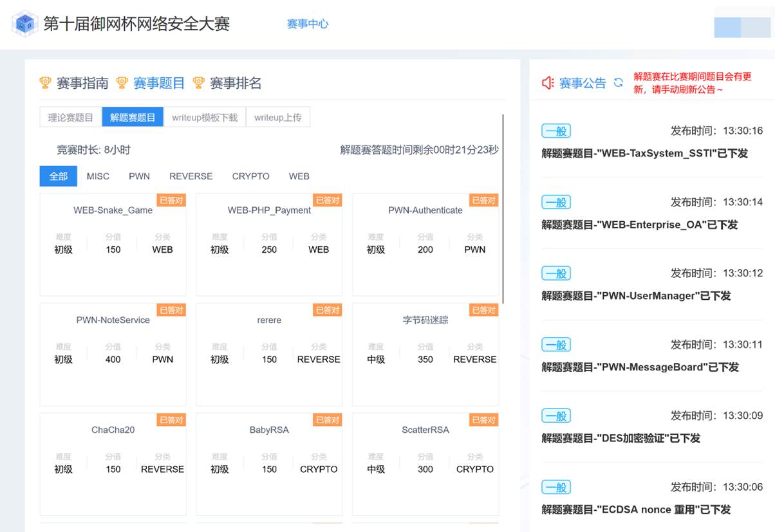Image resolution: width=775 pixels, height=532 pixels.
Task: Open the BabyRSA challenge card
Action: click(x=269, y=464)
